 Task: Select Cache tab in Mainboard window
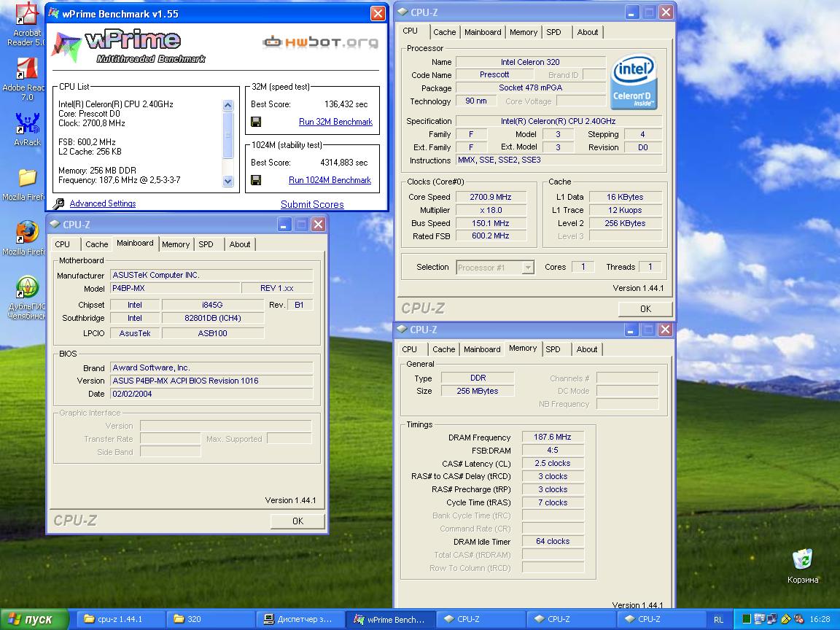(96, 244)
